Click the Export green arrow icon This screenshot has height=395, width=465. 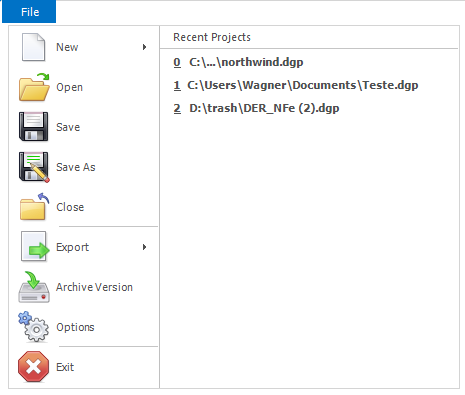[35, 247]
